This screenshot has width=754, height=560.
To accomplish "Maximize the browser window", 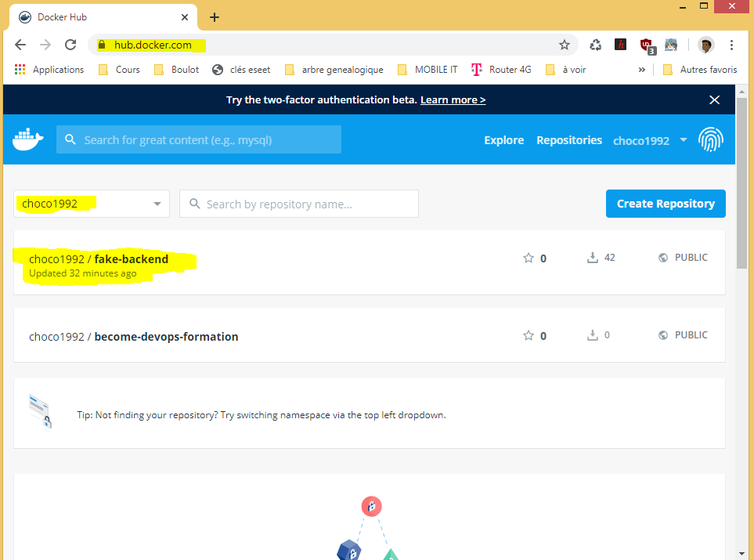I will click(x=704, y=5).
